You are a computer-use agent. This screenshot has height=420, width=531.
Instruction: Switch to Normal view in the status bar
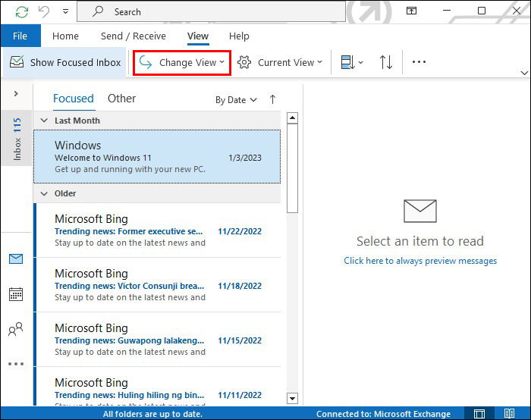[x=479, y=414]
